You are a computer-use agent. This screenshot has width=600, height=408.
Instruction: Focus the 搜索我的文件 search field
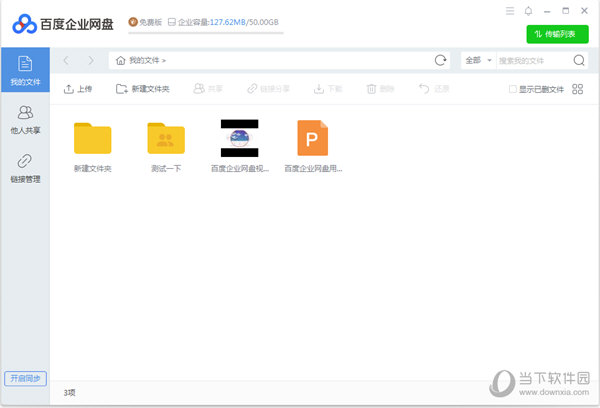coord(533,61)
